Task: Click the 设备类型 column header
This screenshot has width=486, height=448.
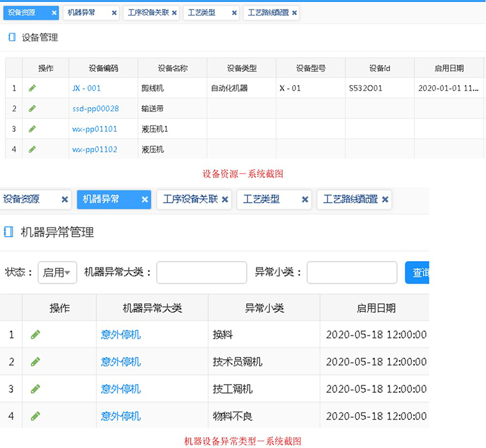Action: pyautogui.click(x=242, y=68)
